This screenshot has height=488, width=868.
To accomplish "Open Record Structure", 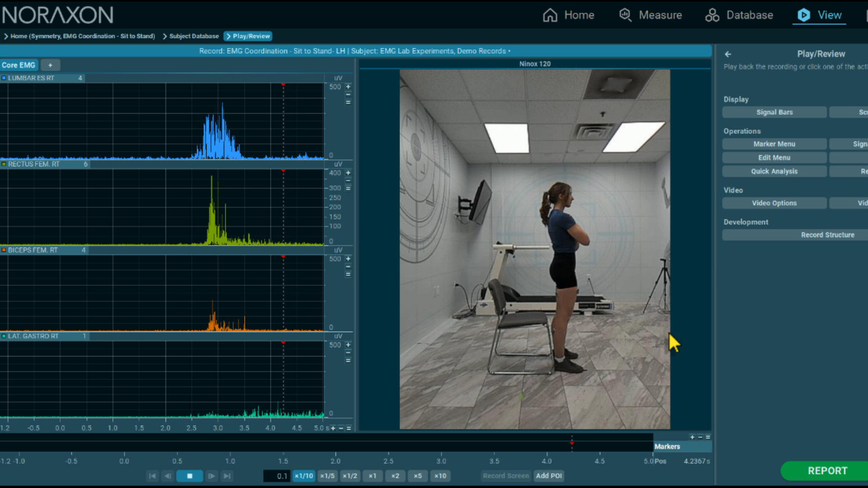I will [795, 235].
